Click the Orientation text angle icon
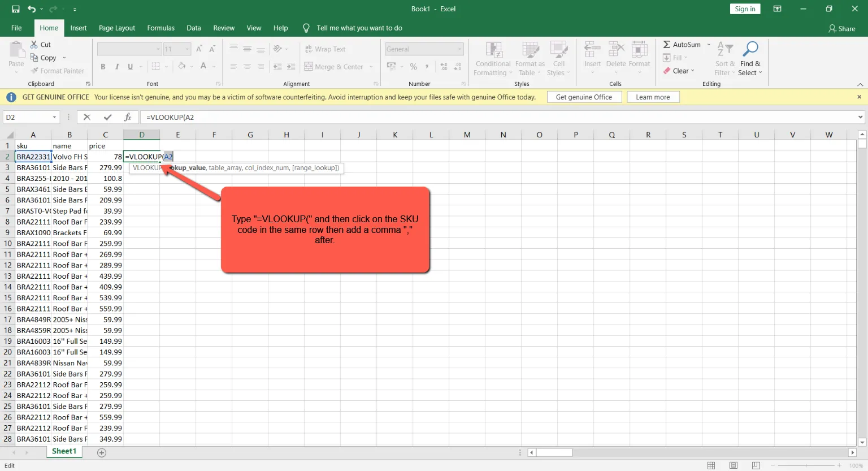The height and width of the screenshot is (471, 868). tap(277, 49)
